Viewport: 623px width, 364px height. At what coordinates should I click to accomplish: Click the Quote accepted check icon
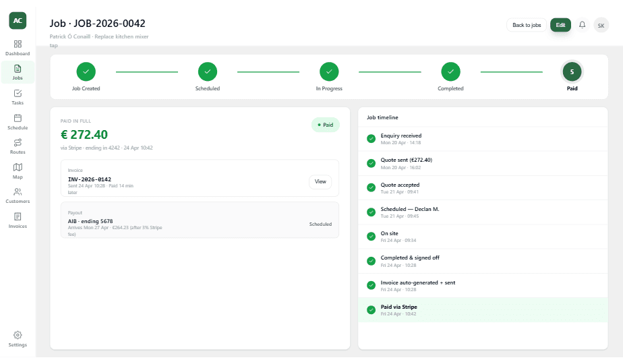tap(371, 187)
